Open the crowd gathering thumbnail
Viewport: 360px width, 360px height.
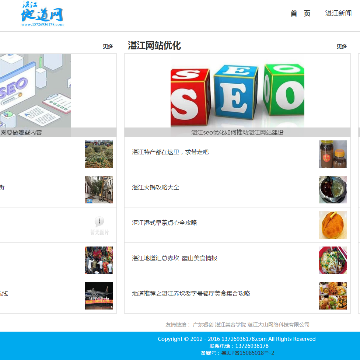pyautogui.click(x=99, y=260)
